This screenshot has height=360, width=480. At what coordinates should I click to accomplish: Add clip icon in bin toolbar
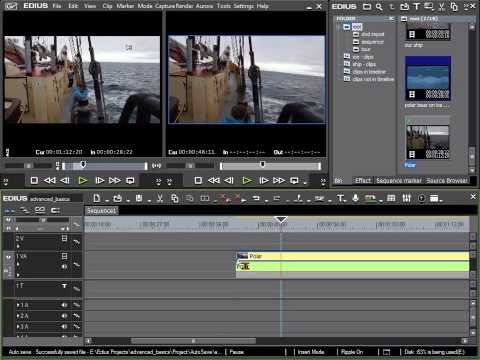click(x=404, y=6)
